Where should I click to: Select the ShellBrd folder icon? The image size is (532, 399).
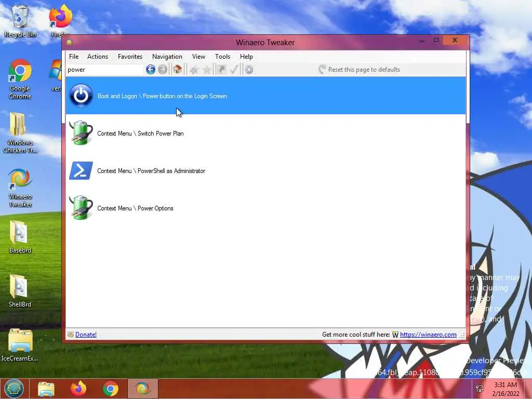tap(20, 291)
